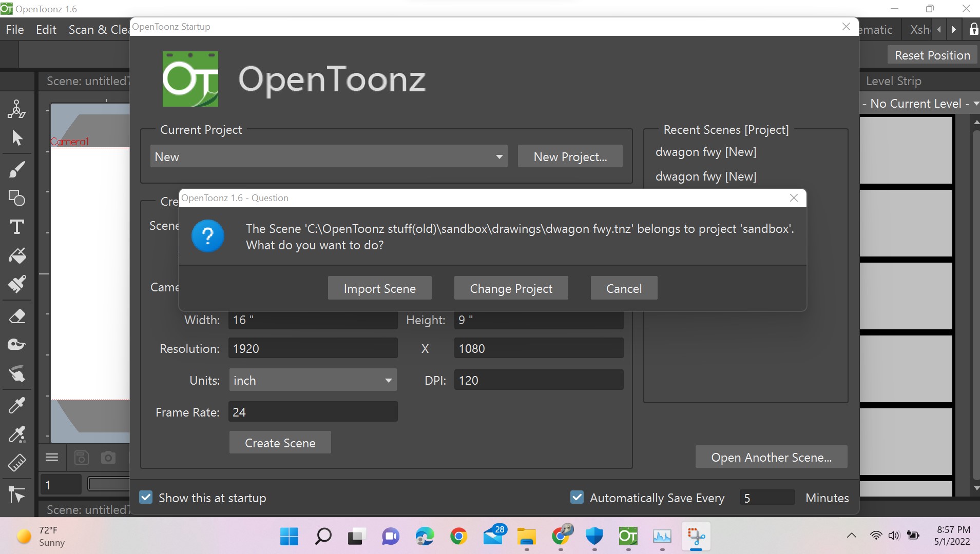Image resolution: width=980 pixels, height=554 pixels.
Task: Select the RGB Picker tool
Action: click(x=17, y=434)
